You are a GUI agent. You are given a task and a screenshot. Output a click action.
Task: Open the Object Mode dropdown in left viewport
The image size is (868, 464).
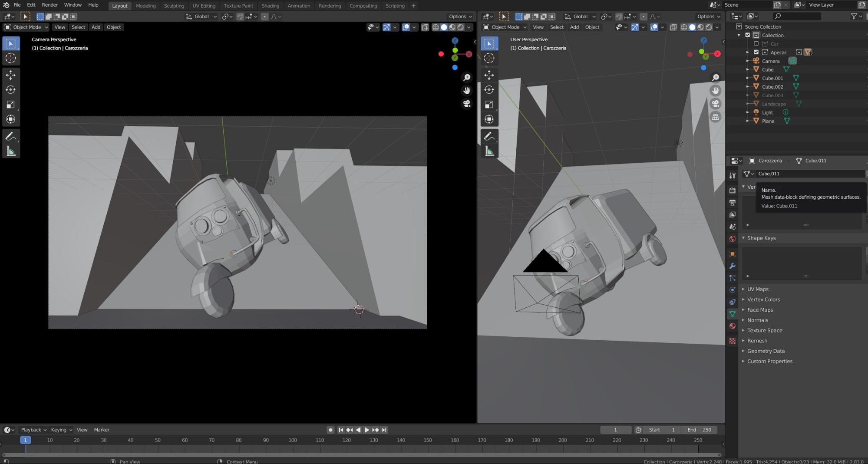[x=26, y=27]
